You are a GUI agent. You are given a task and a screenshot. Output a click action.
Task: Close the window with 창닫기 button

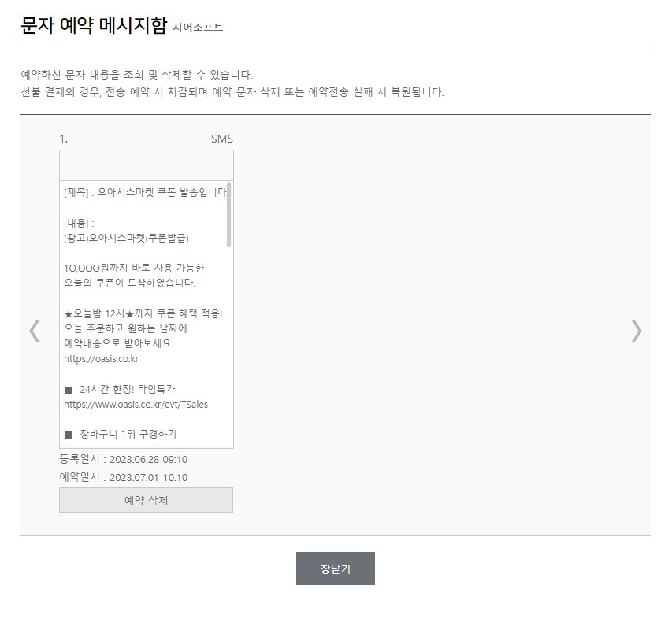pyautogui.click(x=336, y=568)
